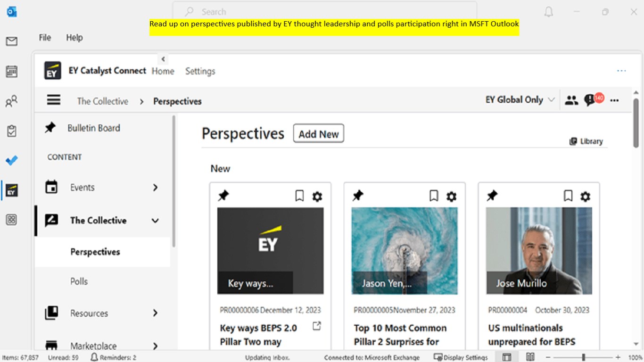Collapse The Collective section

coord(155,221)
